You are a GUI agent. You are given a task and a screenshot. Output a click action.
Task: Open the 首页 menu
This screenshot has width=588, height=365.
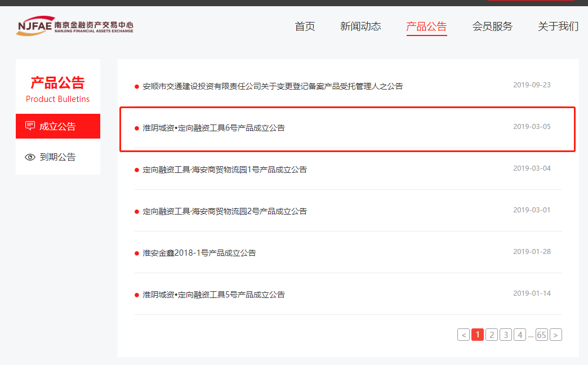point(305,26)
